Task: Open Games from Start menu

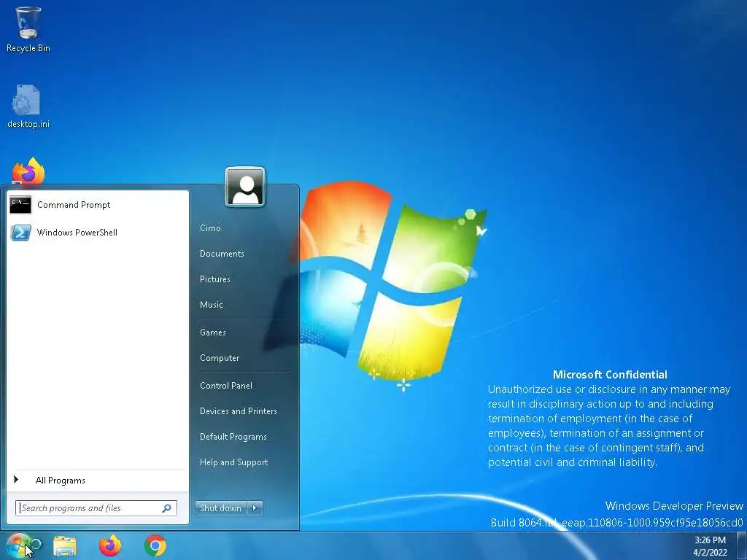Action: (x=212, y=332)
